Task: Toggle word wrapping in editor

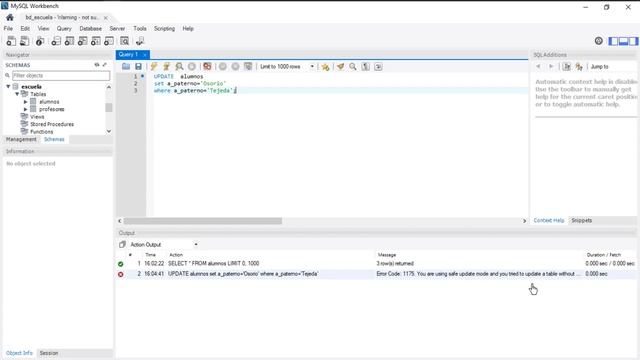Action: click(378, 67)
